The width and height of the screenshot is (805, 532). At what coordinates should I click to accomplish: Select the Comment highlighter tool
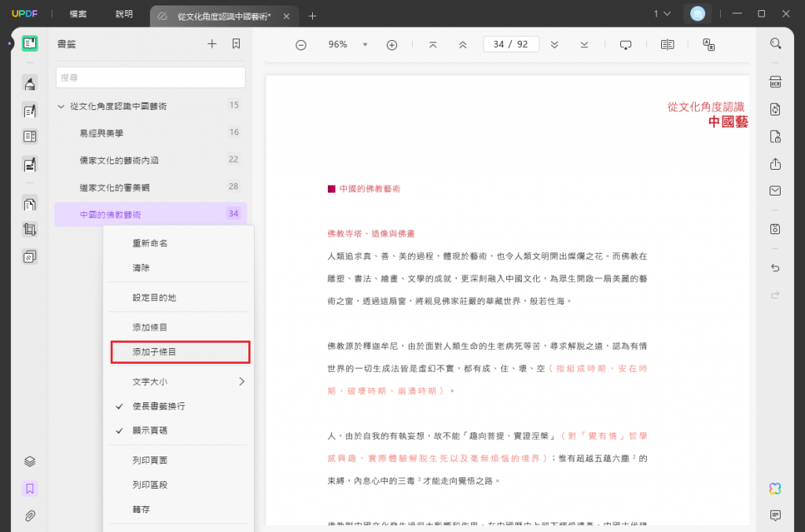tap(30, 83)
